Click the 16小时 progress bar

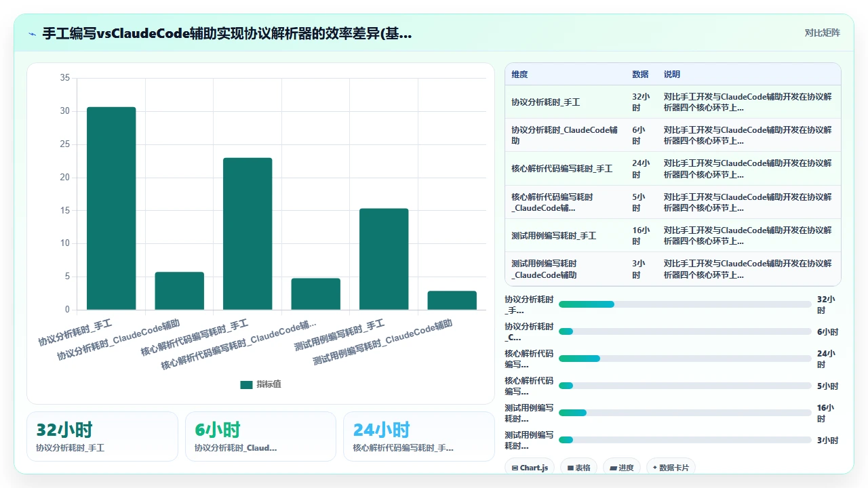pos(685,413)
